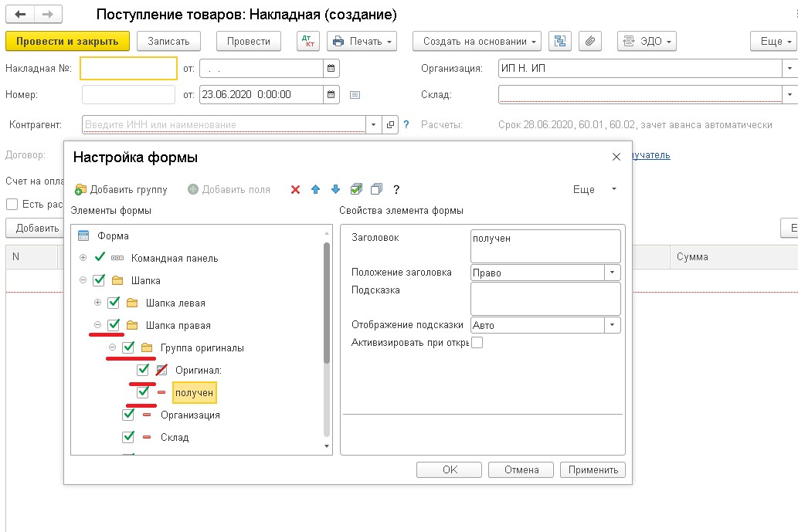798x532 pixels.
Task: Open calendar picker for date 23.06.2020
Action: [x=331, y=95]
